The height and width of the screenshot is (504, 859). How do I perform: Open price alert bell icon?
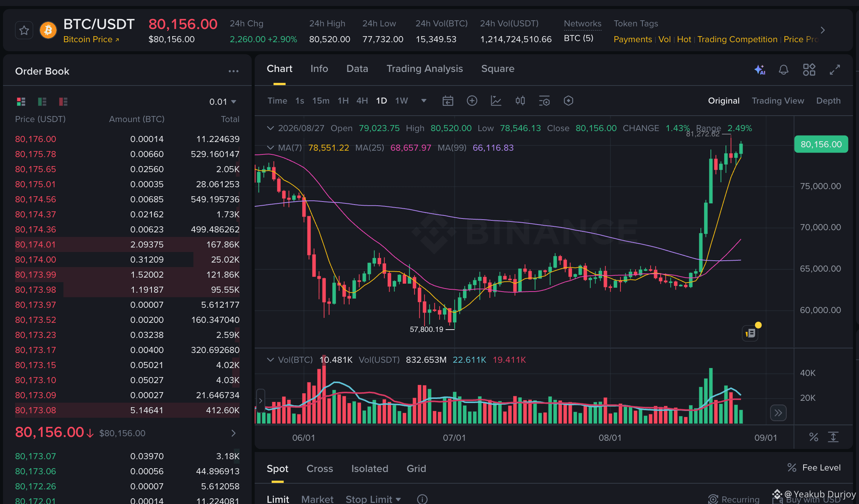coord(784,70)
